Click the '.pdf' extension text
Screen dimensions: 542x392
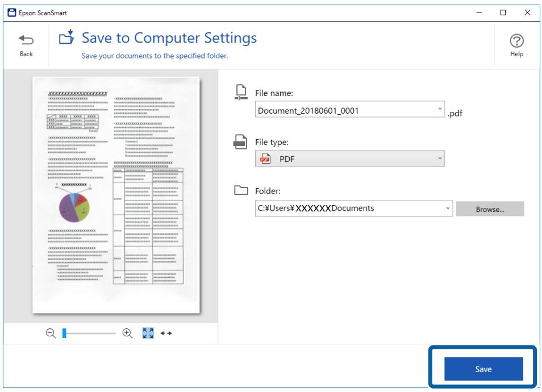455,113
